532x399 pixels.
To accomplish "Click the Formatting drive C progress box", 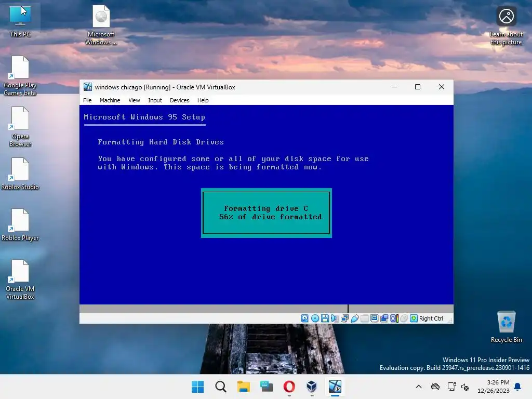I will coord(267,212).
